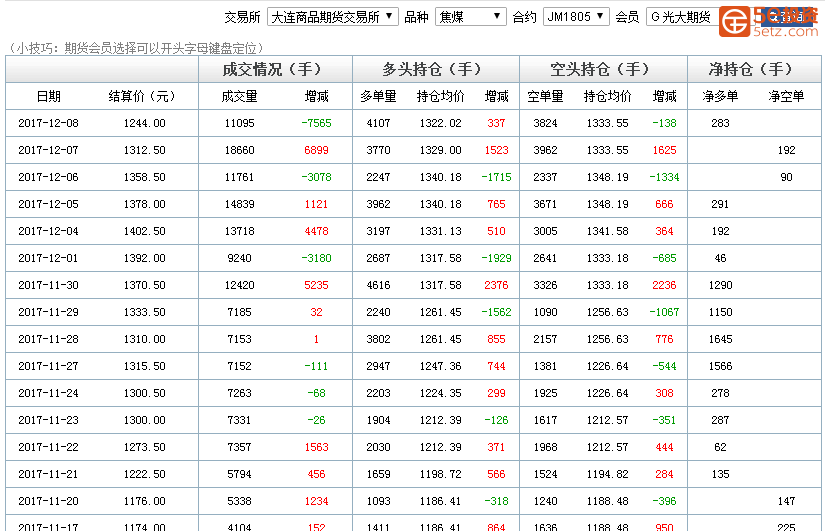826x531 pixels.
Task: Click settlement price 1402.50
Action: [x=144, y=231]
